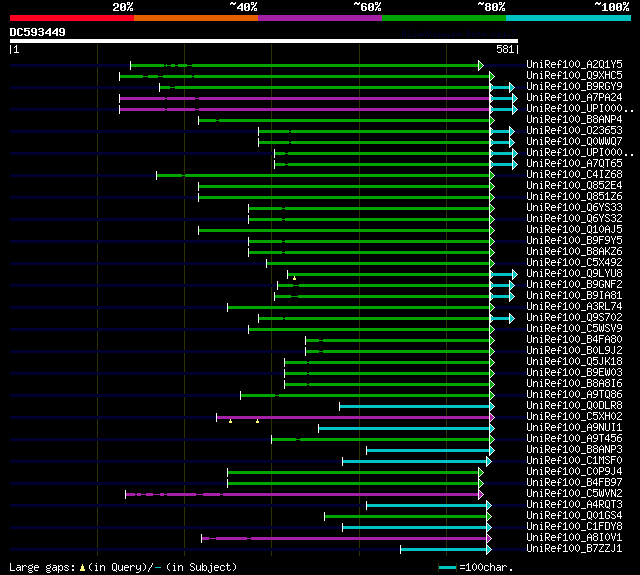
Task: Select the UniRef100_Q01GS4 label
Action: click(x=574, y=516)
